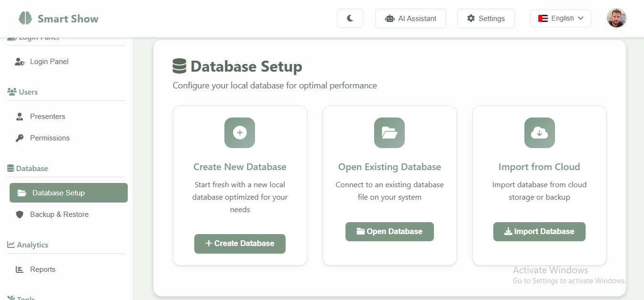Open the AI Assistant robot button
The height and width of the screenshot is (300, 644).
[x=411, y=19]
